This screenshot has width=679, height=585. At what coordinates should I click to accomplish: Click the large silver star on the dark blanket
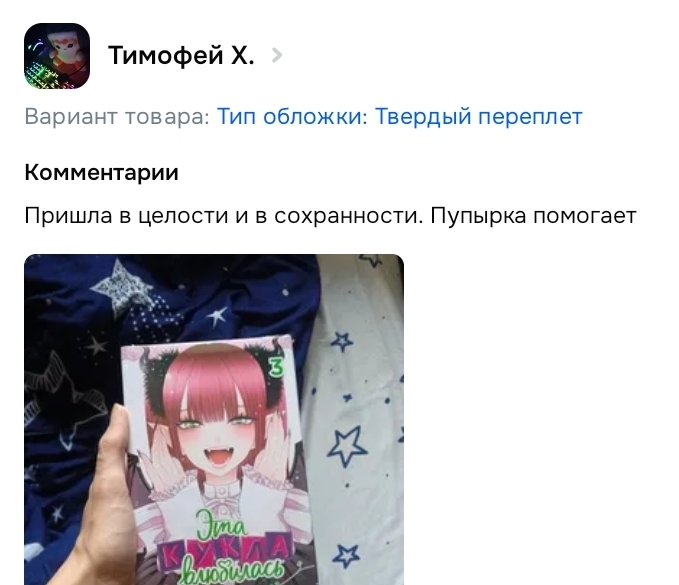(x=121, y=286)
